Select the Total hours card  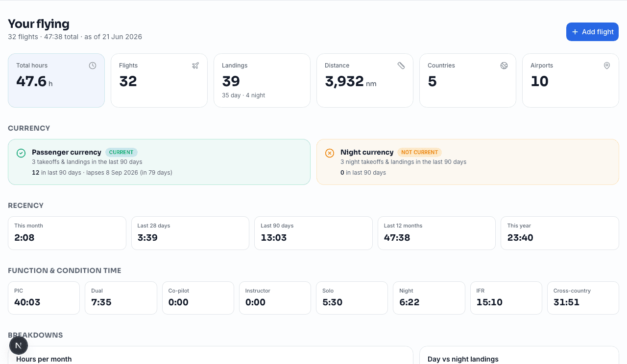[x=56, y=80]
